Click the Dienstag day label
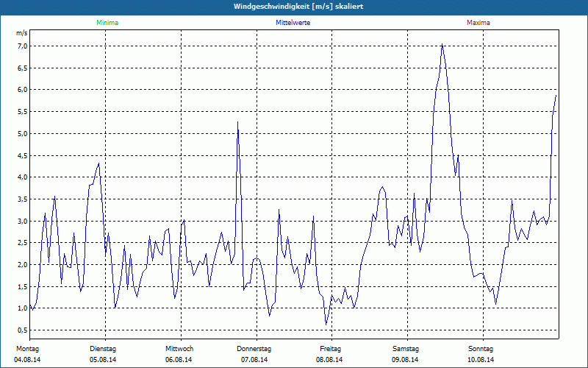588x368 pixels. pos(102,348)
